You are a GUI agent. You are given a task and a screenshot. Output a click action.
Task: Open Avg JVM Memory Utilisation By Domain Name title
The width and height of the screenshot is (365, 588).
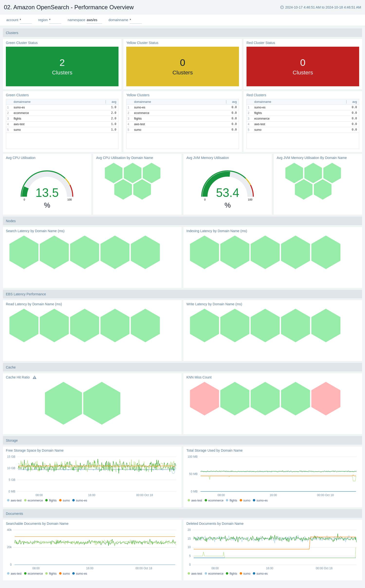[x=311, y=158]
